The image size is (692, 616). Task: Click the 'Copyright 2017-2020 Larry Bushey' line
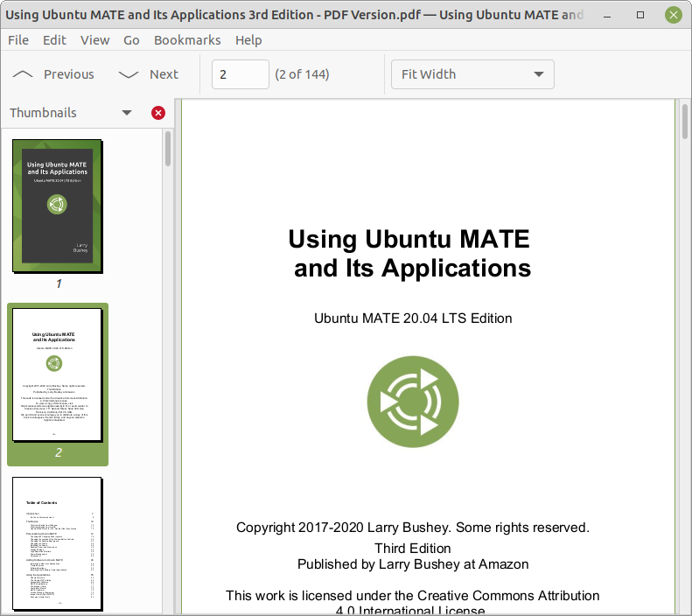point(413,528)
